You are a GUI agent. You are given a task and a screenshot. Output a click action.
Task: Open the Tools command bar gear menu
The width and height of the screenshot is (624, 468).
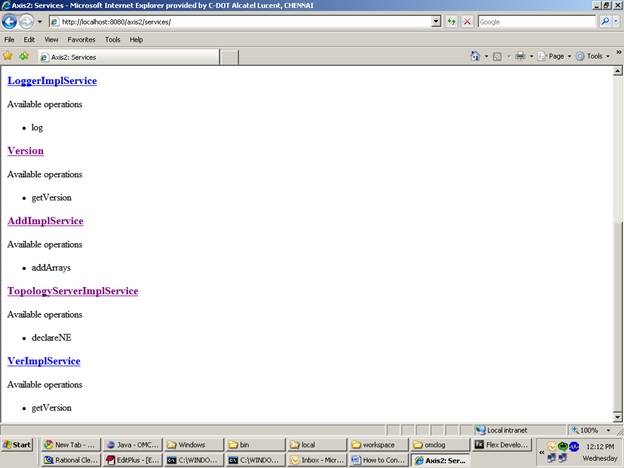point(593,56)
